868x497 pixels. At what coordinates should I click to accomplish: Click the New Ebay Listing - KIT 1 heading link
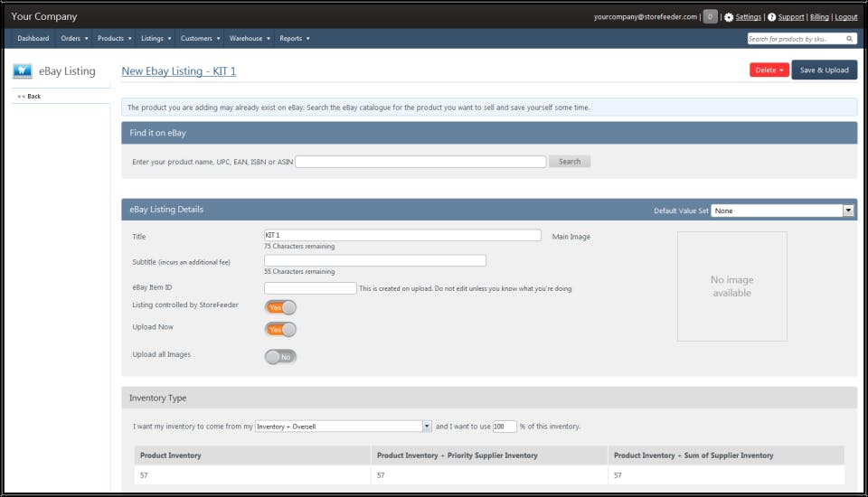179,70
